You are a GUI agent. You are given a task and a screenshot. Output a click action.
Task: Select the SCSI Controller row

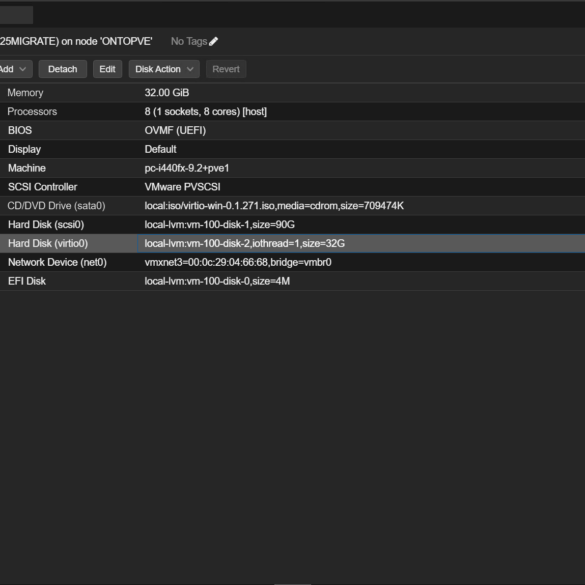292,187
